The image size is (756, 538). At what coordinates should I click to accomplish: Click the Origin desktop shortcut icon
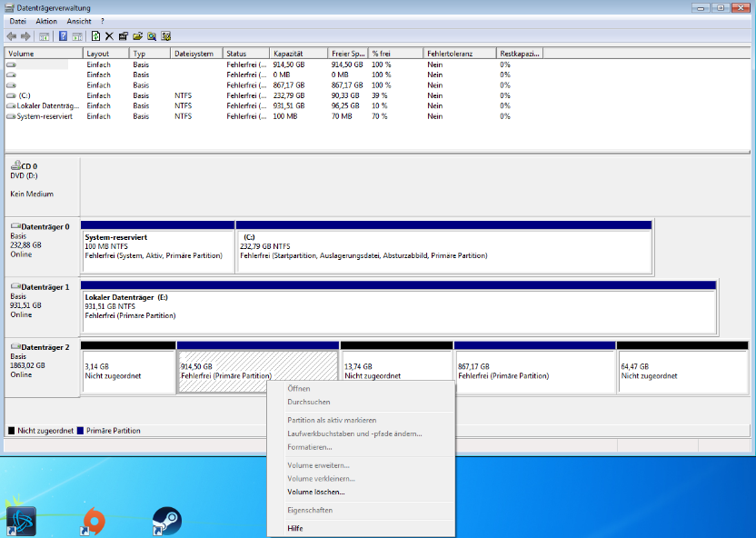pyautogui.click(x=94, y=521)
